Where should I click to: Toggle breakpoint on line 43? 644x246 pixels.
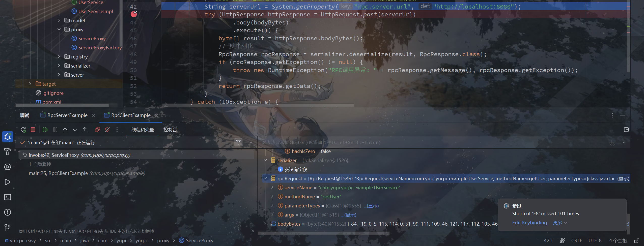tap(134, 14)
